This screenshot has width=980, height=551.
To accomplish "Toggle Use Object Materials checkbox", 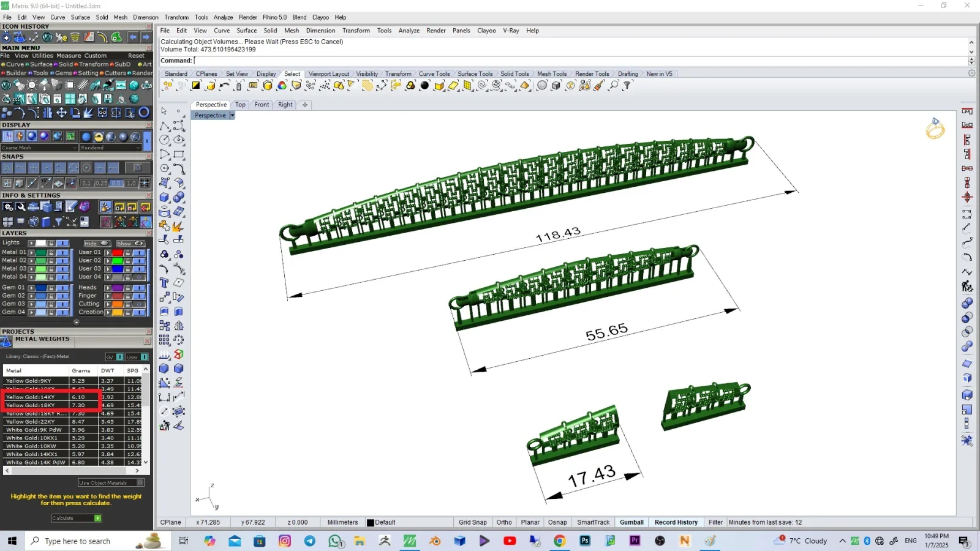I will point(140,483).
